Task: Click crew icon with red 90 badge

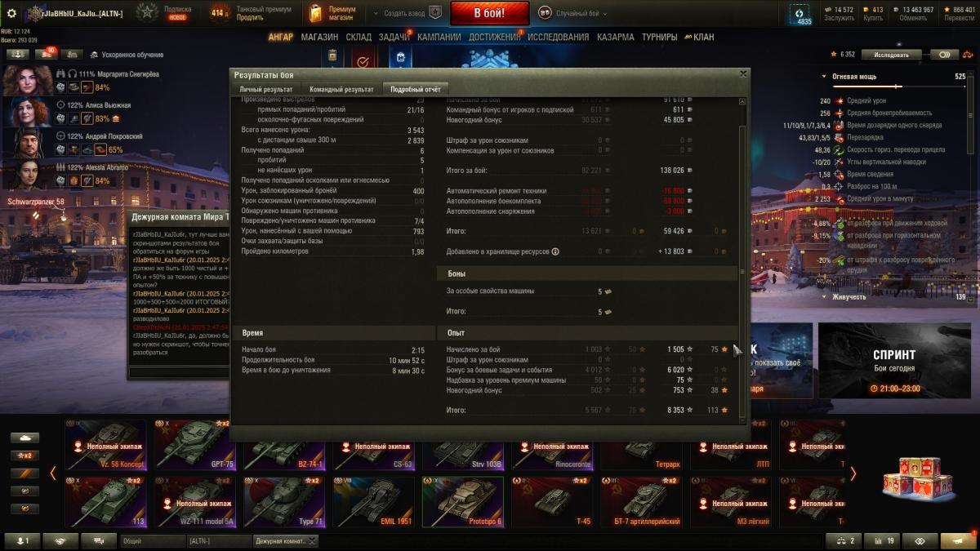Action: pyautogui.click(x=45, y=54)
